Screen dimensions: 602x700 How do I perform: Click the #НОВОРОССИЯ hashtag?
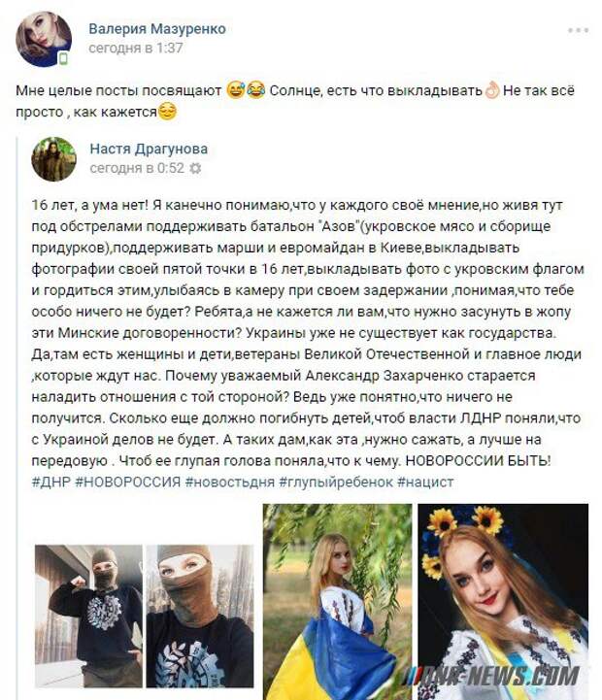[x=128, y=483]
